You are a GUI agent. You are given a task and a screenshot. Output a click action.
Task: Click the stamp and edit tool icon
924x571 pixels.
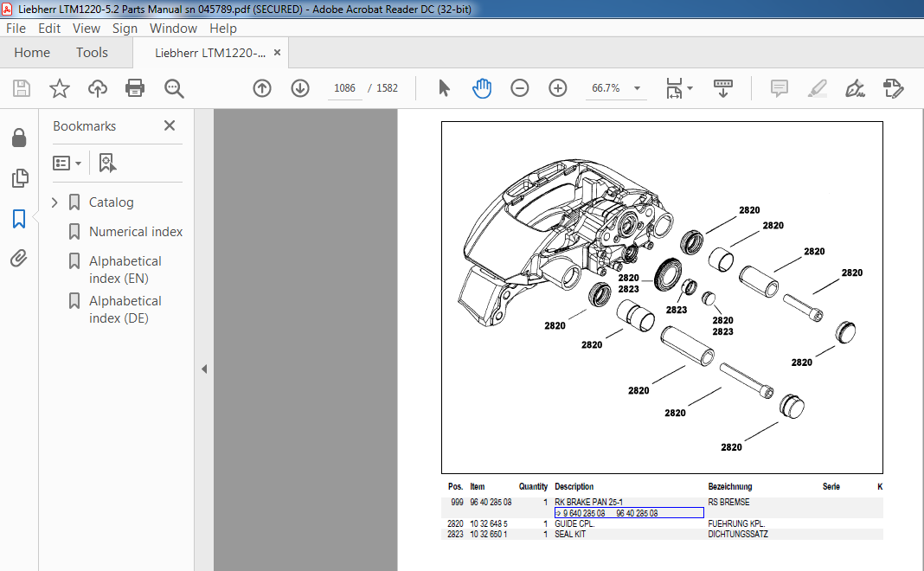click(894, 88)
